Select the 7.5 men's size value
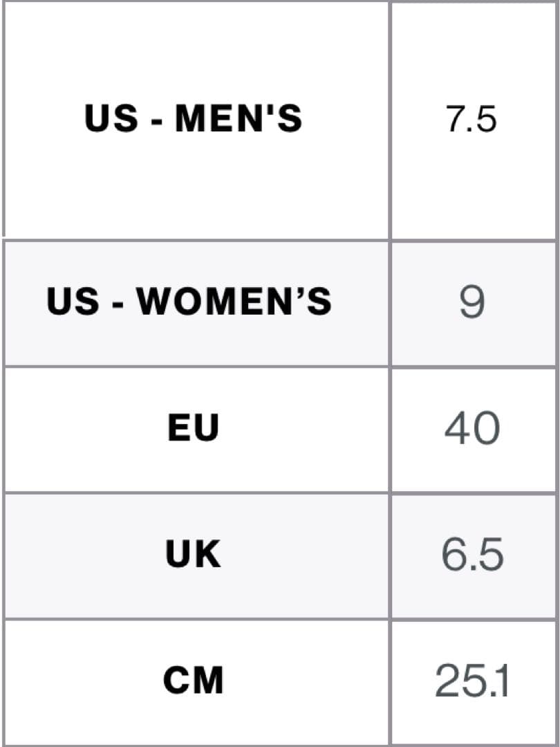560x747 pixels. pos(472,120)
